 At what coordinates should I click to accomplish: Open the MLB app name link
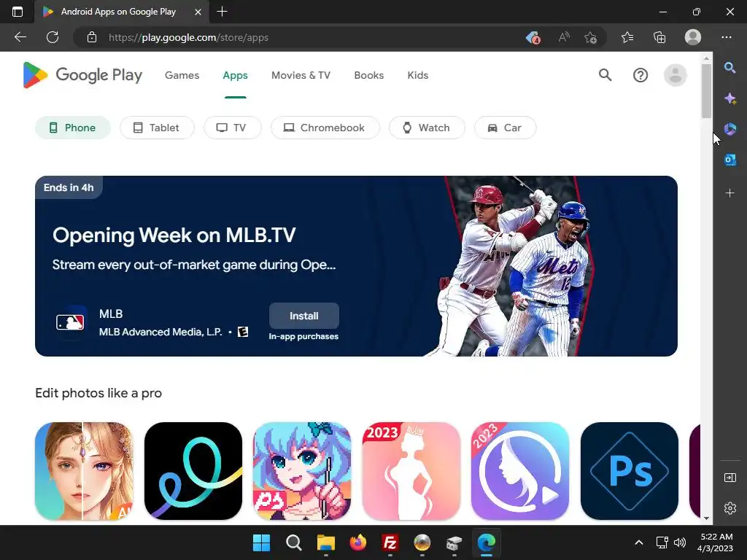tap(111, 314)
